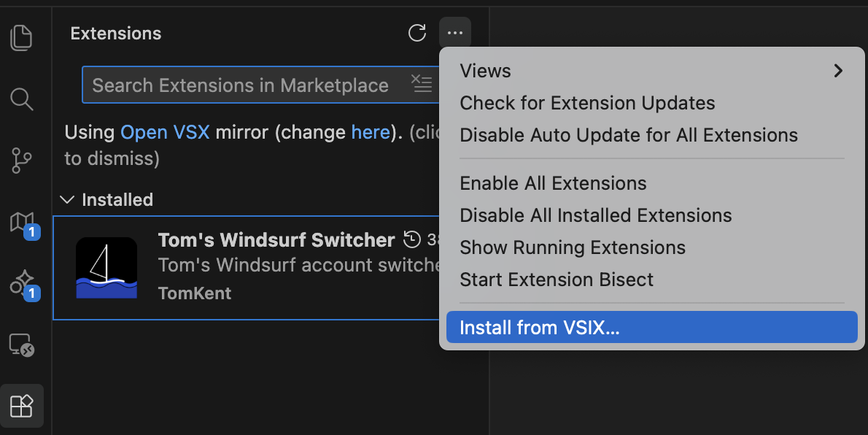
Task: Expand the Views submenu arrow
Action: [838, 71]
